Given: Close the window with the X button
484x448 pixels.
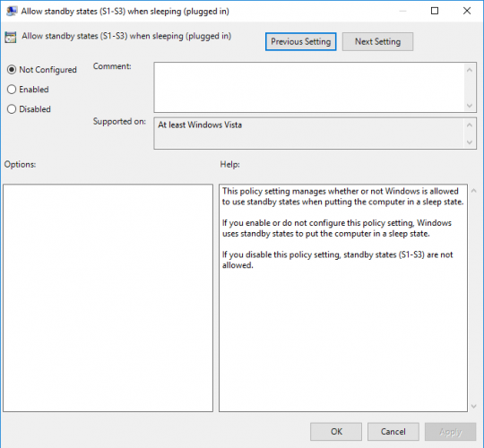Looking at the screenshot, I should coord(467,11).
